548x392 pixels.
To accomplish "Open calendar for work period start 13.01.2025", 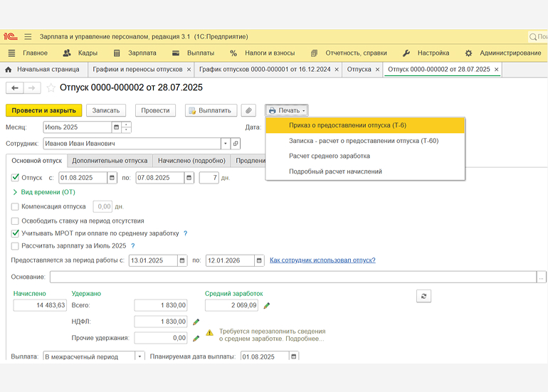I will coord(182,260).
